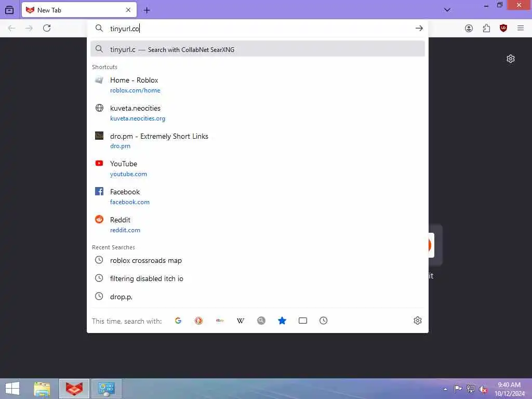532x399 pixels.
Task: Search this time with eBay
Action: point(220,321)
